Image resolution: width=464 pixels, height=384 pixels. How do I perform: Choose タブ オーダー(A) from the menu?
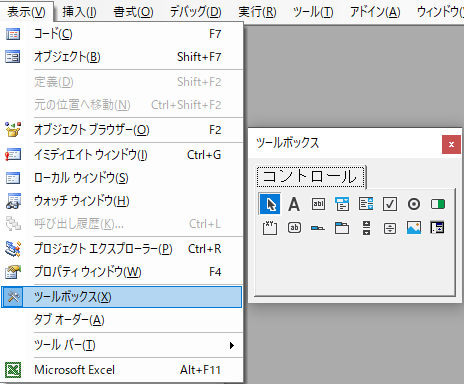point(122,320)
